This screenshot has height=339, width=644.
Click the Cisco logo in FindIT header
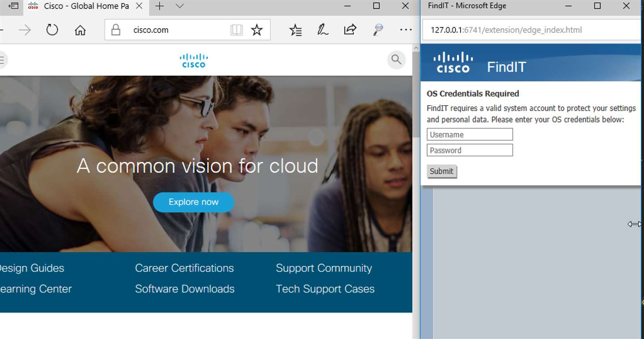tap(453, 62)
